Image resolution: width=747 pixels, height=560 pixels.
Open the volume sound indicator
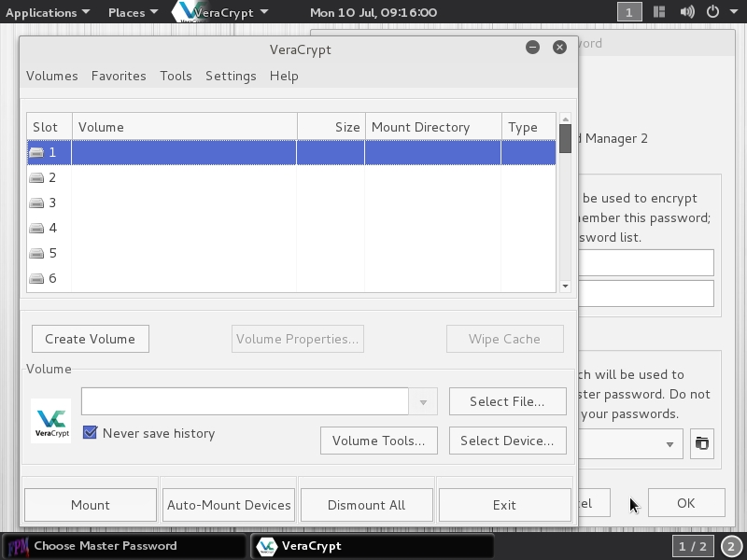pos(686,12)
